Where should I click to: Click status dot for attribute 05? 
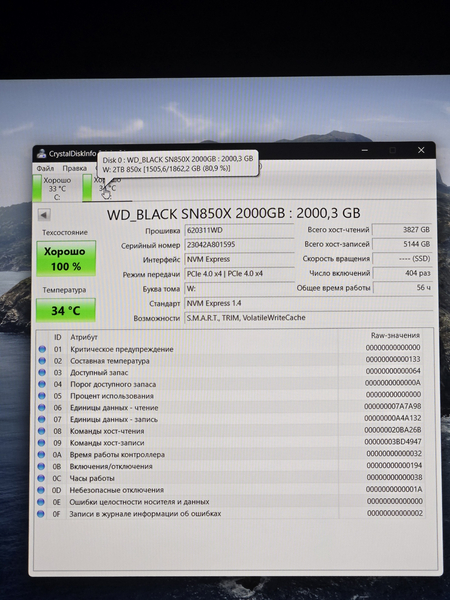coord(42,396)
